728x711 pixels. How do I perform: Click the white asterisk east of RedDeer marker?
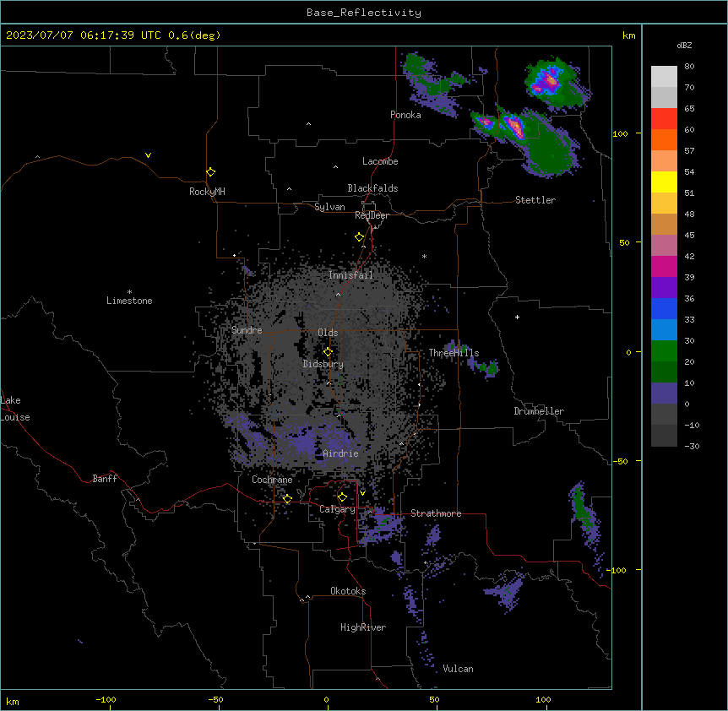click(x=424, y=256)
